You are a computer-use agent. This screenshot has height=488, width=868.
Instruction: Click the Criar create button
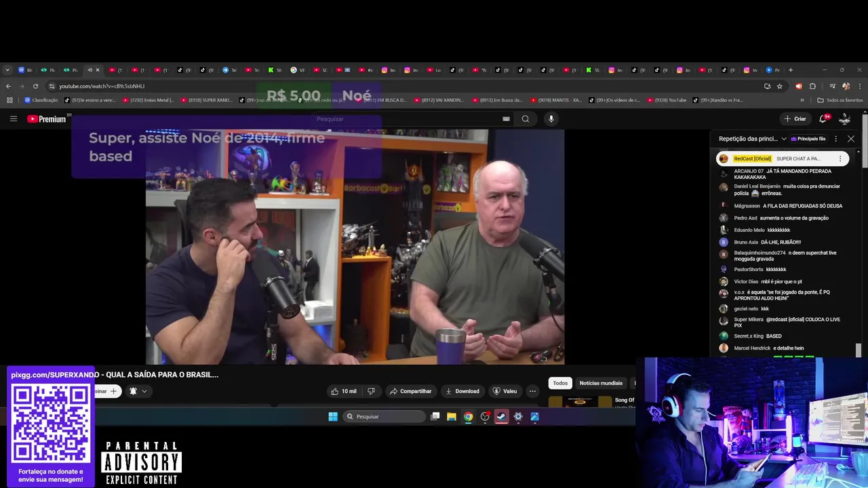point(795,119)
